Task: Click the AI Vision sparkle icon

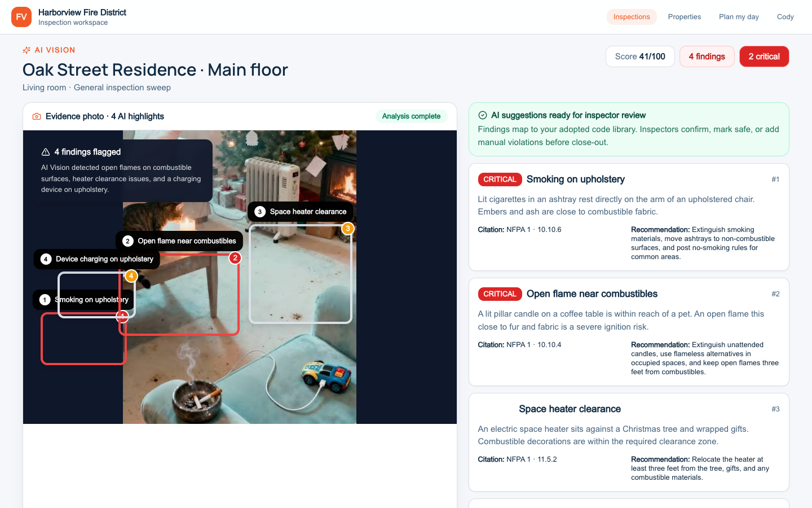Action: [x=27, y=50]
